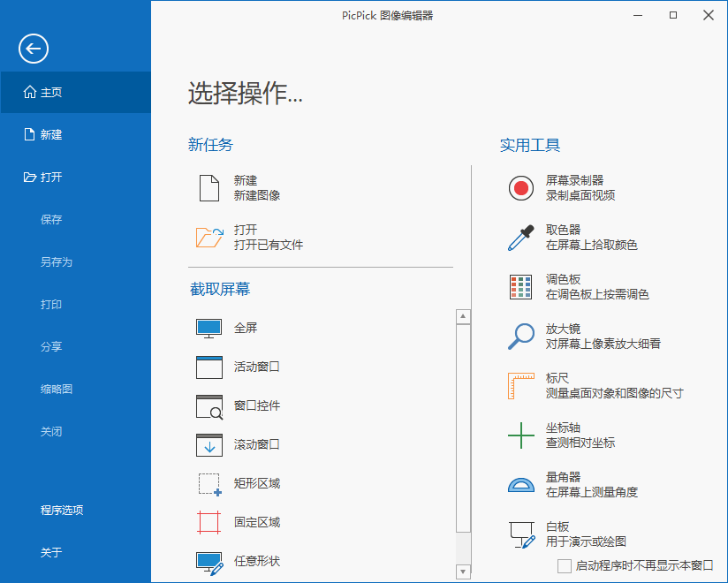
Task: Click the magnifying glass icon for 放大镜
Action: coord(521,336)
